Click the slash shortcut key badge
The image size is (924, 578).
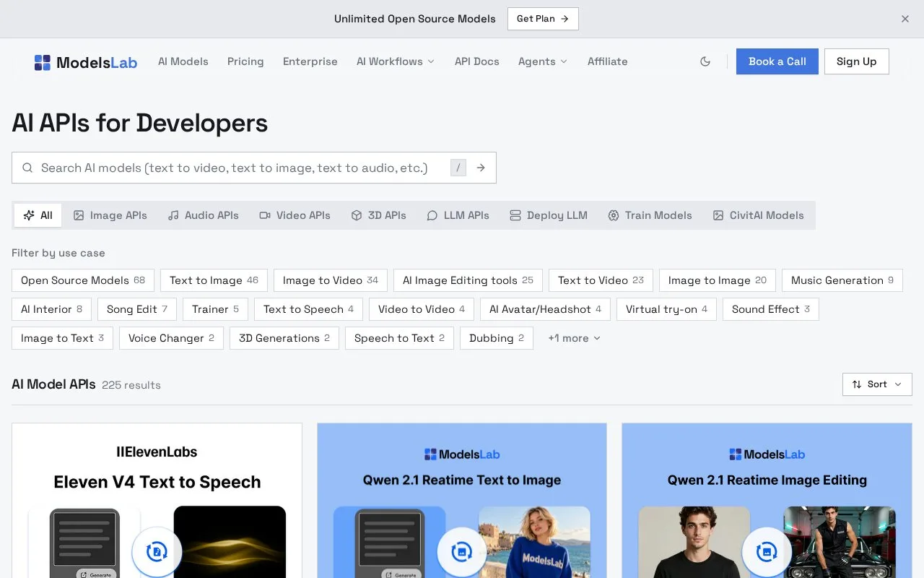click(x=458, y=168)
